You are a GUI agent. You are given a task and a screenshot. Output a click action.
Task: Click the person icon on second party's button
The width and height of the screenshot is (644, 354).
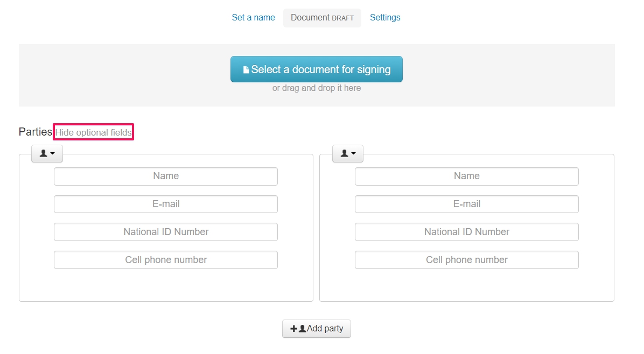345,153
